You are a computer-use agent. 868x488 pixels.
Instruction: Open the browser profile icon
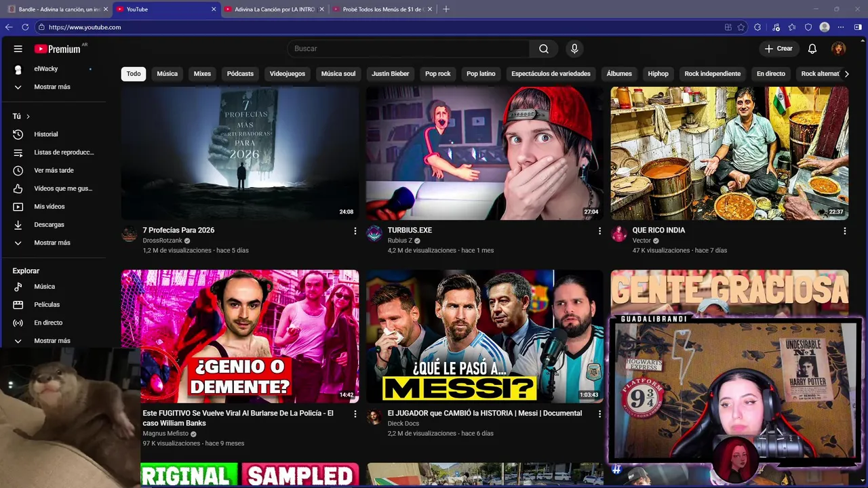click(x=825, y=27)
